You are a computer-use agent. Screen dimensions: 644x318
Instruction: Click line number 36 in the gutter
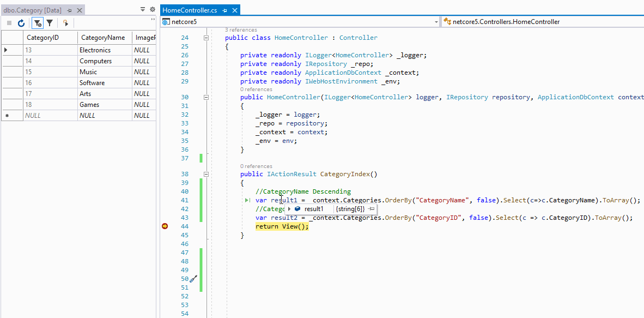184,150
